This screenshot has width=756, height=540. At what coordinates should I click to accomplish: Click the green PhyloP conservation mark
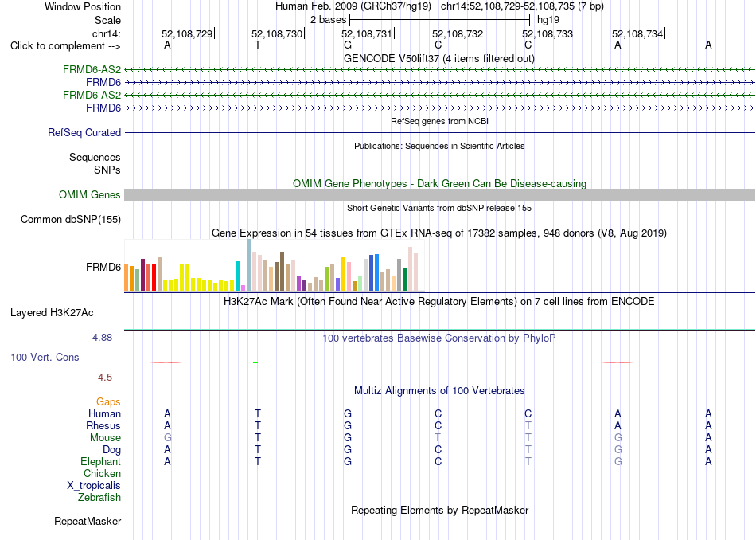pos(255,362)
